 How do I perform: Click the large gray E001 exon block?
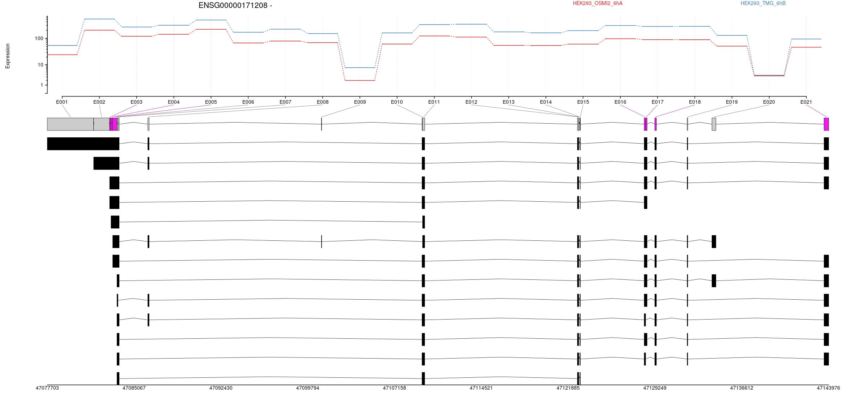click(x=70, y=124)
